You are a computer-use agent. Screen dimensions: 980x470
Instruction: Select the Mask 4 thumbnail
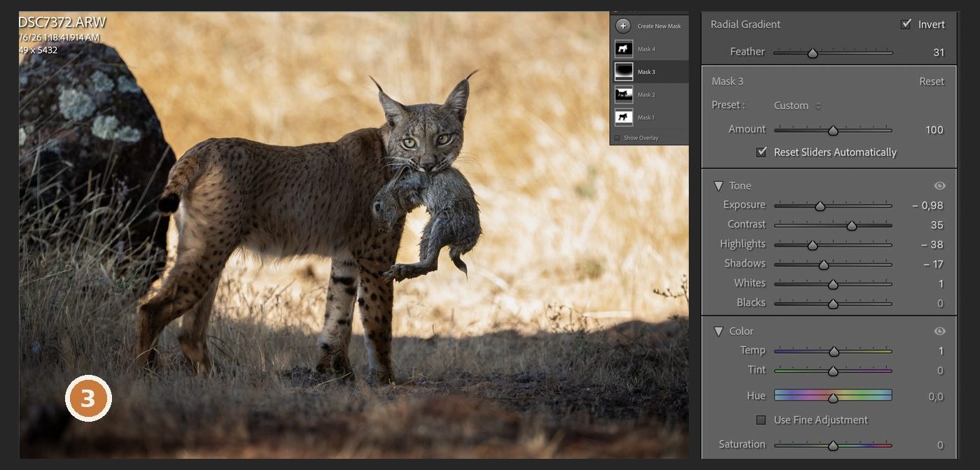(x=623, y=49)
